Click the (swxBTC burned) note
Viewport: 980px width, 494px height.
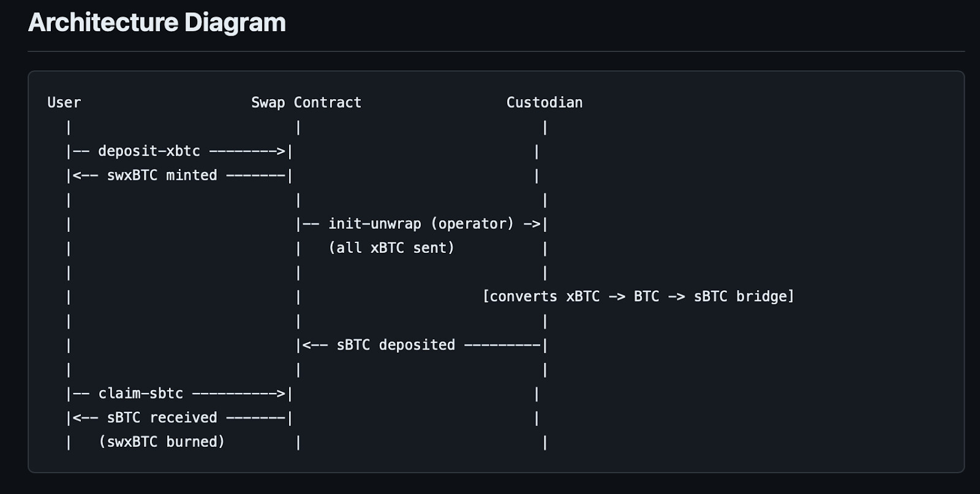162,442
